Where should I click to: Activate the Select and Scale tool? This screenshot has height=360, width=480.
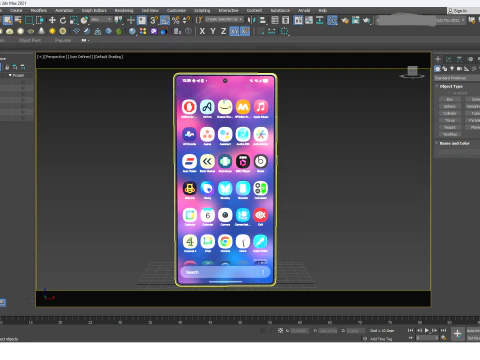point(73,20)
